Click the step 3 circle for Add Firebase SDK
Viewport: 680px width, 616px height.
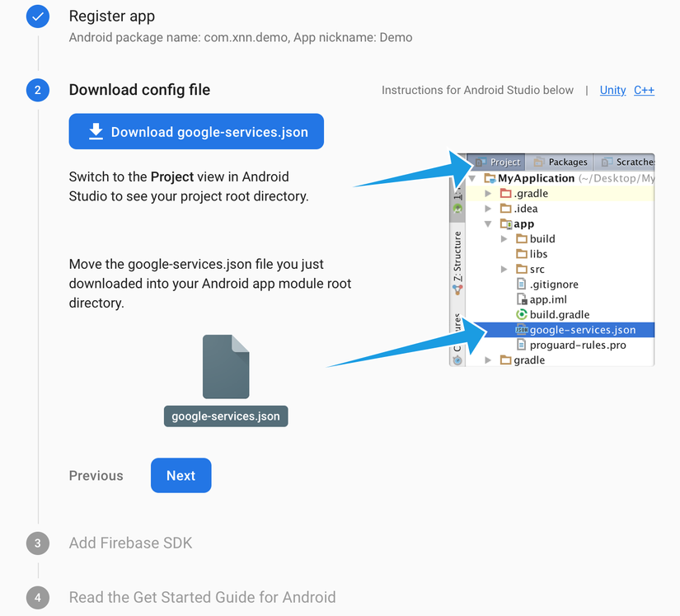coord(38,543)
